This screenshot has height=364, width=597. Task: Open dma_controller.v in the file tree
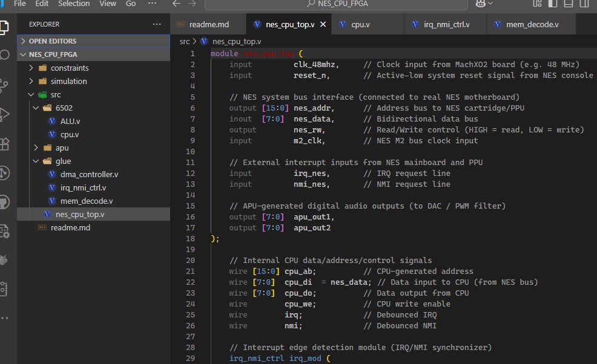click(93, 174)
